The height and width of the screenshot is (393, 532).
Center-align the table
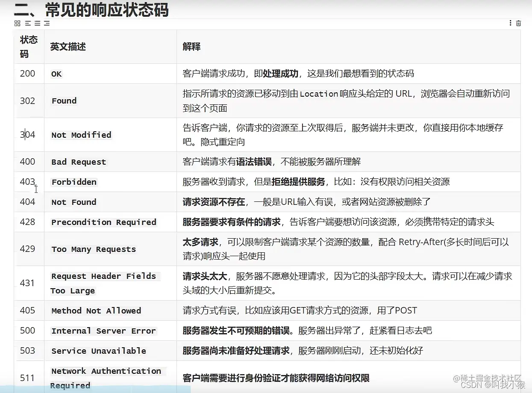point(37,23)
